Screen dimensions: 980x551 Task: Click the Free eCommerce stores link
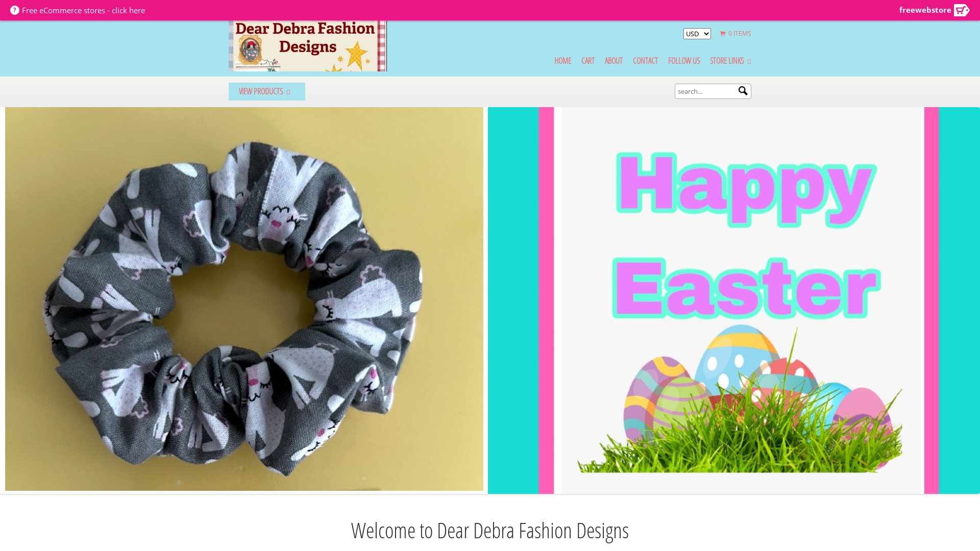pyautogui.click(x=84, y=10)
